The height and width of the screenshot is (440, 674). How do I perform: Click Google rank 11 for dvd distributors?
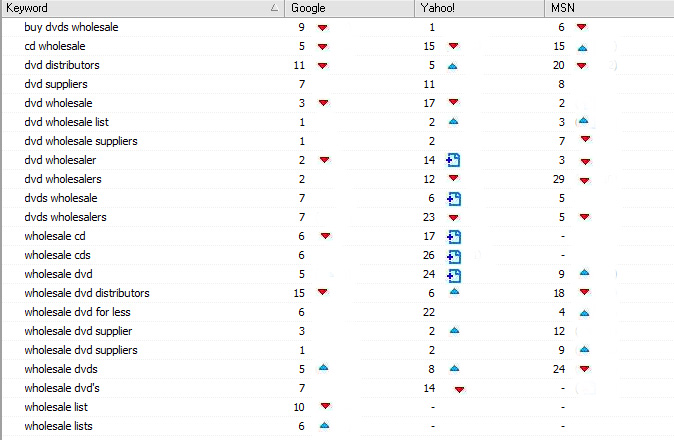tap(299, 65)
